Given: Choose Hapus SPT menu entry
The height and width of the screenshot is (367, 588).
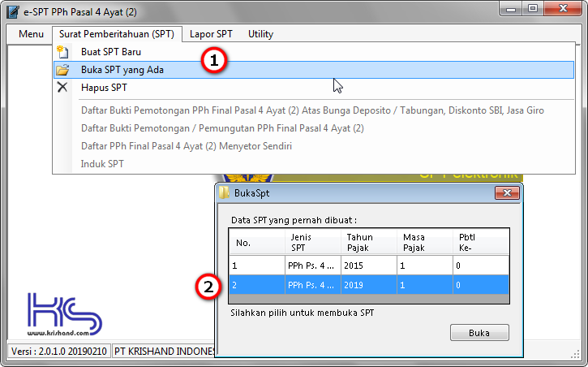Looking at the screenshot, I should tap(314, 88).
